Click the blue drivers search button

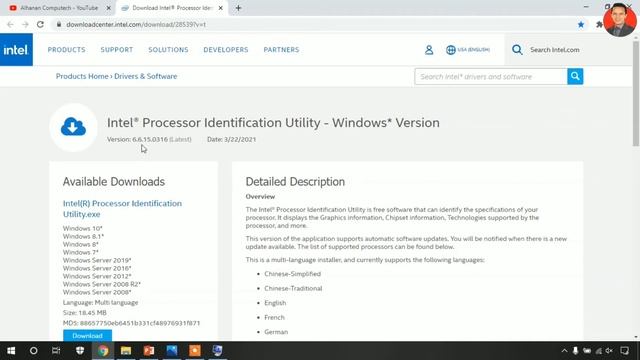[x=575, y=76]
